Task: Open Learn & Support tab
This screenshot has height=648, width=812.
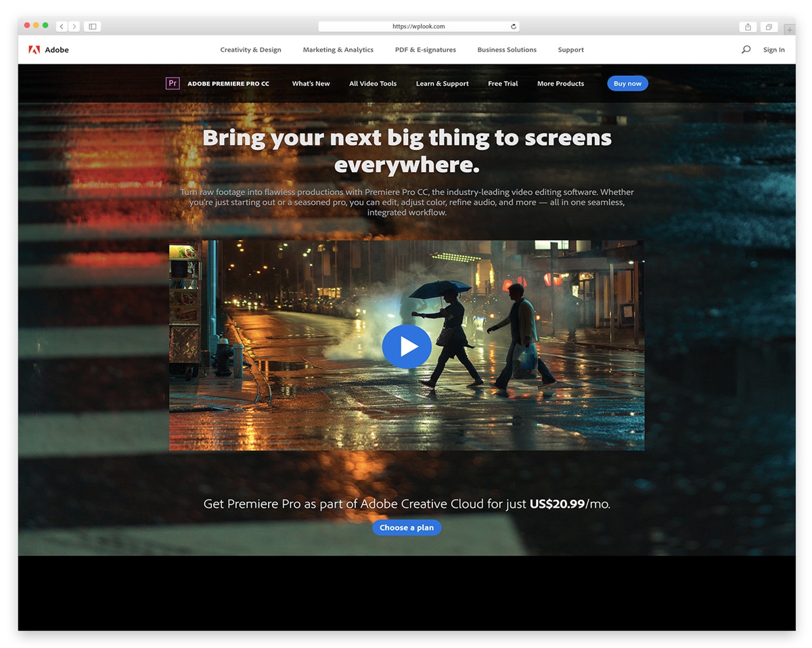Action: [x=443, y=83]
